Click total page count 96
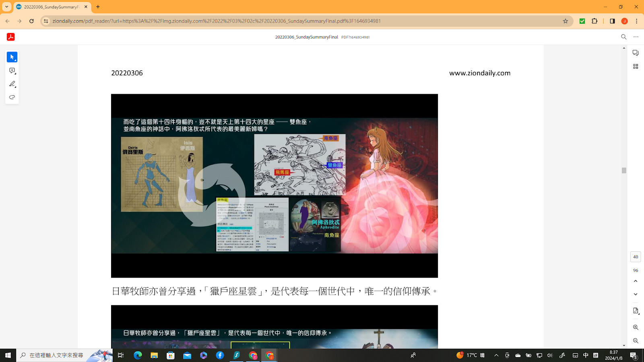Screen dimensions: 644x362 click(x=636, y=270)
